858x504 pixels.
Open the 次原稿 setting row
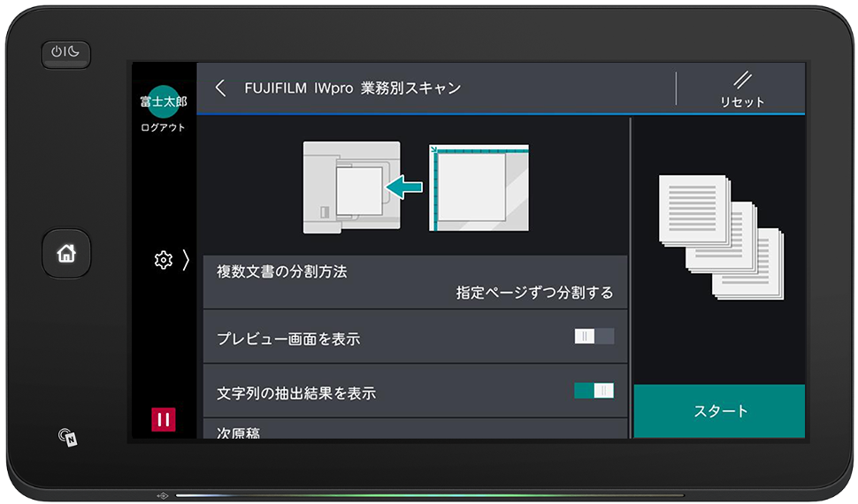[416, 429]
